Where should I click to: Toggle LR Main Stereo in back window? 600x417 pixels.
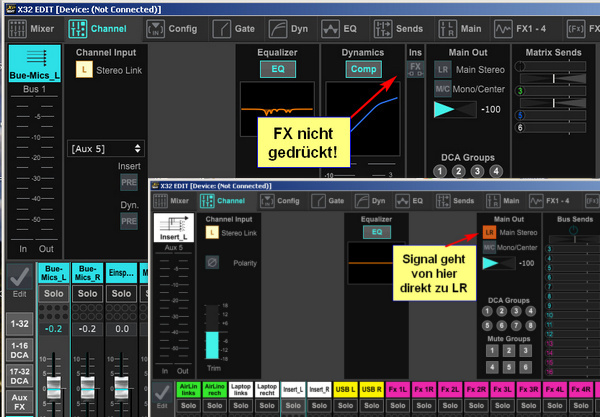(x=443, y=70)
